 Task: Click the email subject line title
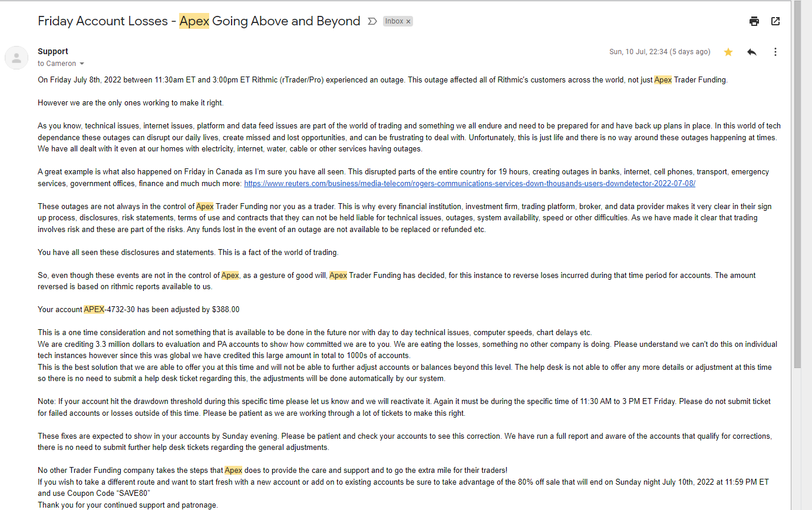pyautogui.click(x=199, y=21)
